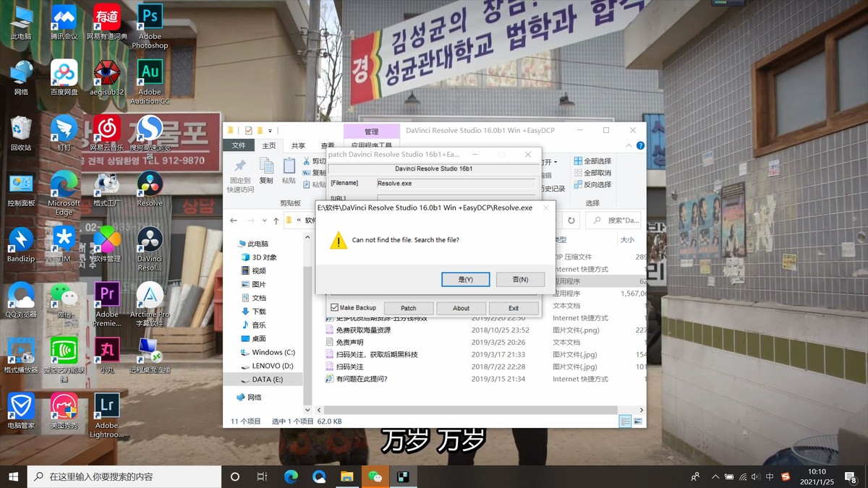Click the Filename field showing Resolve.exe

(x=456, y=184)
